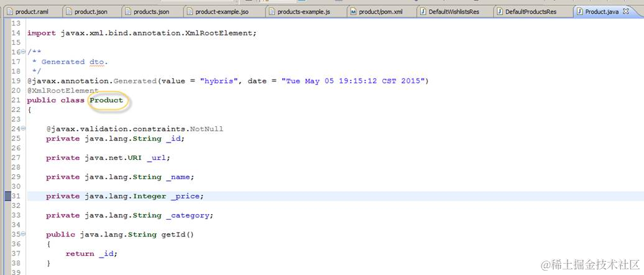This screenshot has height=275, width=644.
Task: Collapse the getId method at line 35
Action: (22, 235)
